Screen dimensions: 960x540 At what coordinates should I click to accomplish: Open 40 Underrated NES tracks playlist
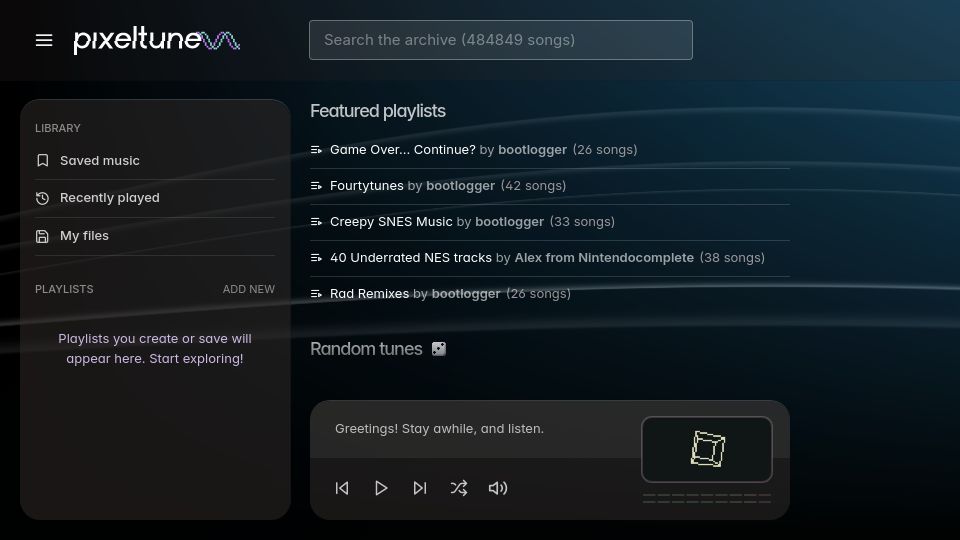(411, 258)
